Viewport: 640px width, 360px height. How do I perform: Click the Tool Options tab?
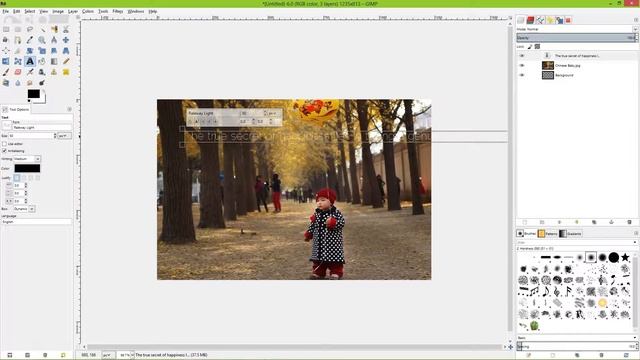(x=16, y=109)
